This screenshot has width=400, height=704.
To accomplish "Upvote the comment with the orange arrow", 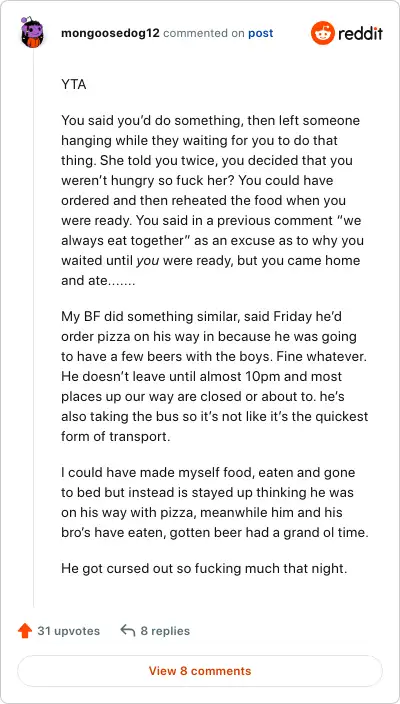I will click(25, 631).
